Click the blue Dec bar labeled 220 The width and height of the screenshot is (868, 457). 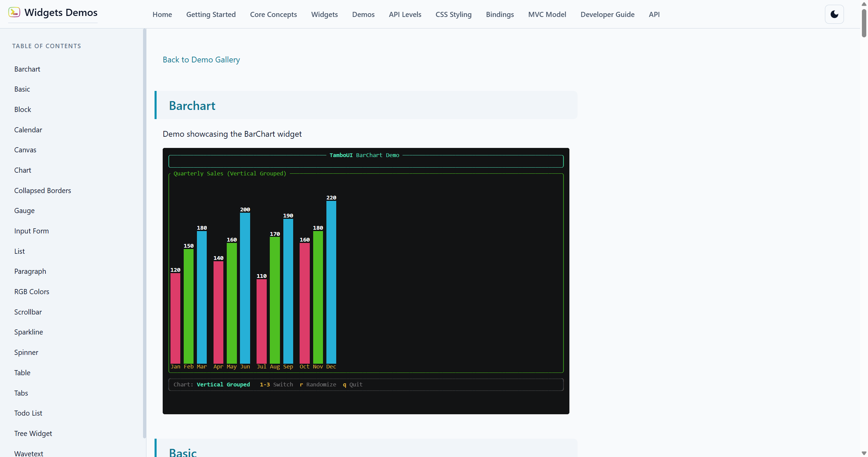click(331, 282)
